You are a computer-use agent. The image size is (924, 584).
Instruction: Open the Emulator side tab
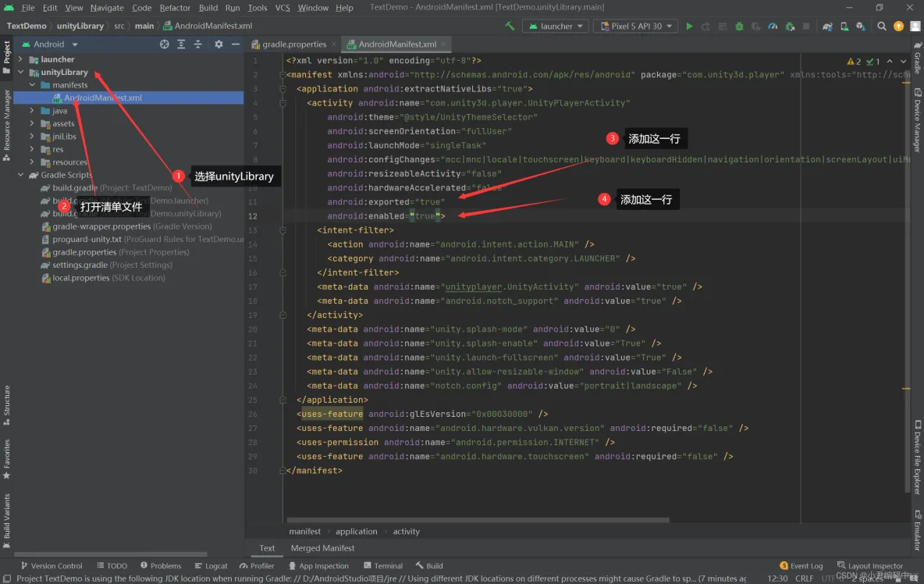click(918, 531)
